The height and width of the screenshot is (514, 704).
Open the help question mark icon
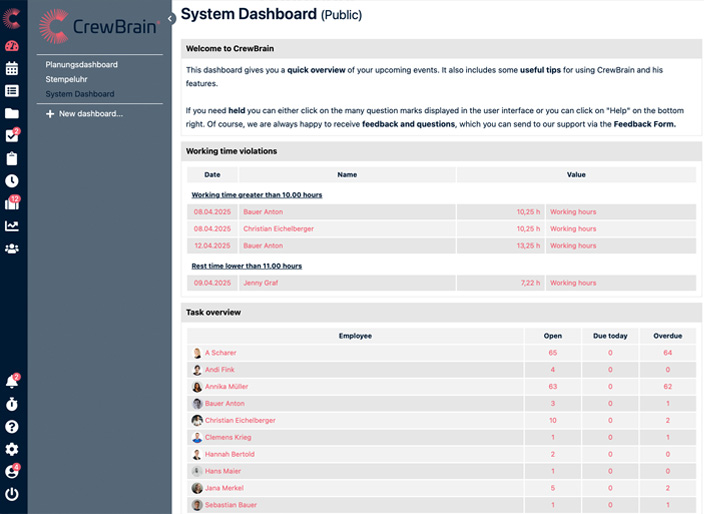[12, 427]
